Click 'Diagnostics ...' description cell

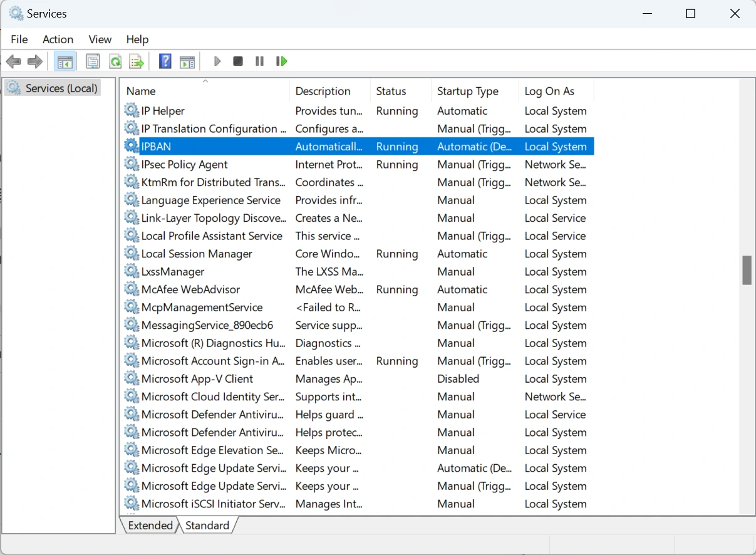tap(328, 343)
